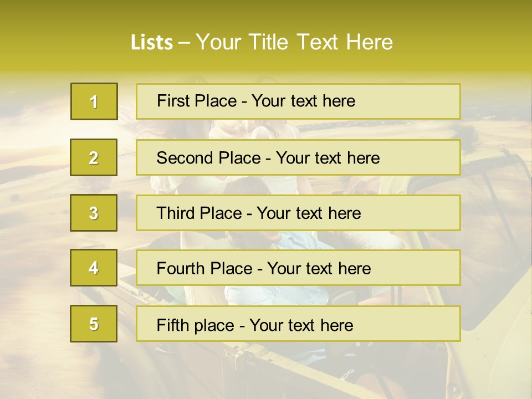Click the 'Fourth Place' words
This screenshot has width=532, height=399.
pyautogui.click(x=204, y=268)
